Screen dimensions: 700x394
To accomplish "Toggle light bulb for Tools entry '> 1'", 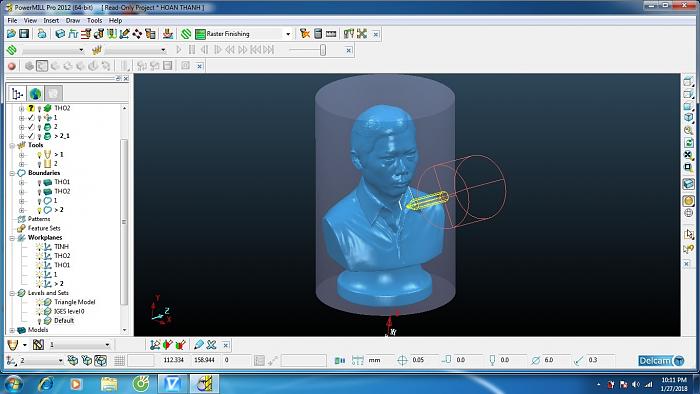I will click(39, 154).
